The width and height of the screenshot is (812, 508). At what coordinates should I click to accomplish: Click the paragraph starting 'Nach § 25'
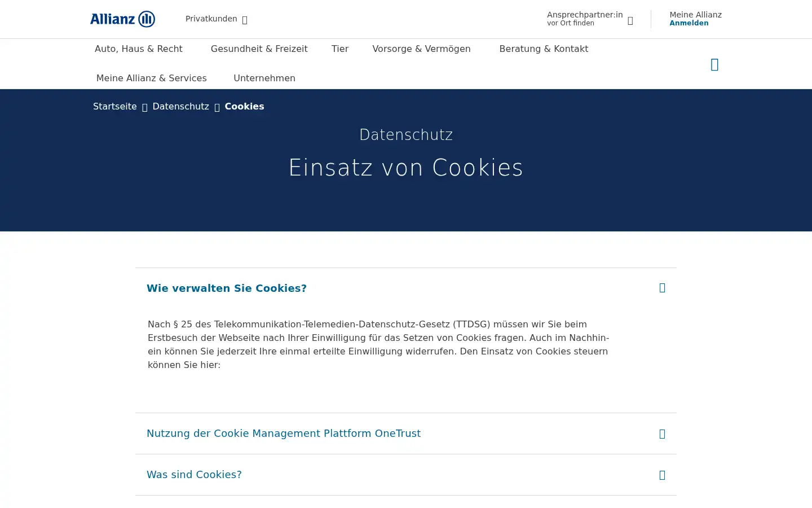pos(378,345)
